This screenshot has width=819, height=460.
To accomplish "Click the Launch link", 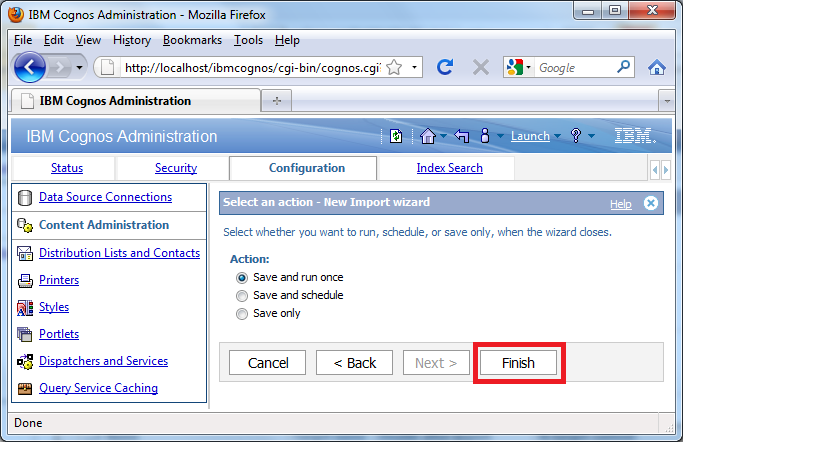I will click(x=530, y=136).
